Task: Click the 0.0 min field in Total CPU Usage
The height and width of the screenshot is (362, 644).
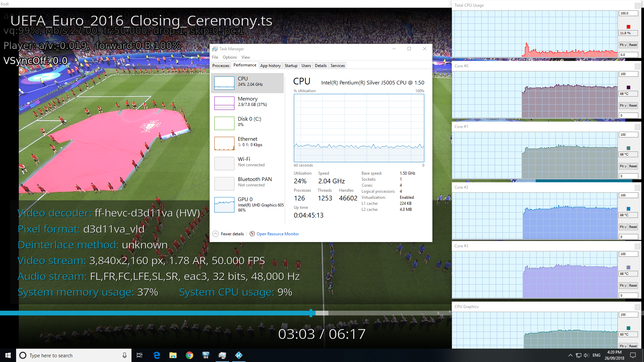Action: (x=628, y=55)
